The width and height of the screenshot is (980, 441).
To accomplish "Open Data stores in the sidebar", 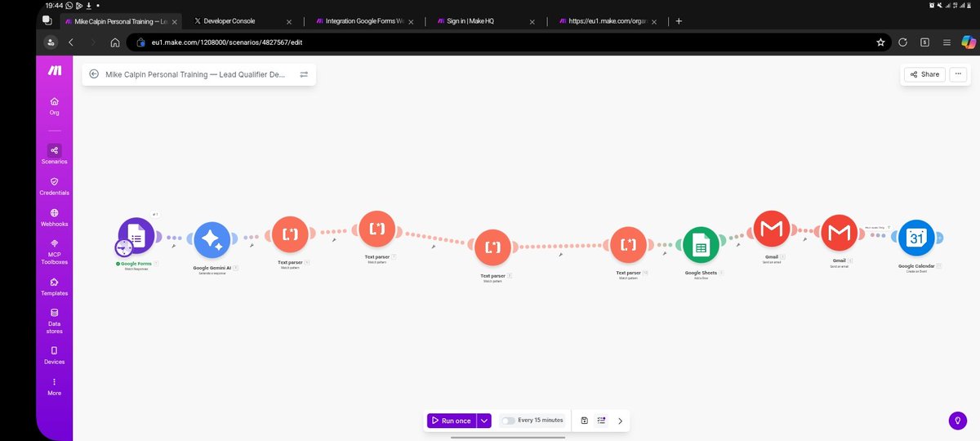I will coord(54,321).
